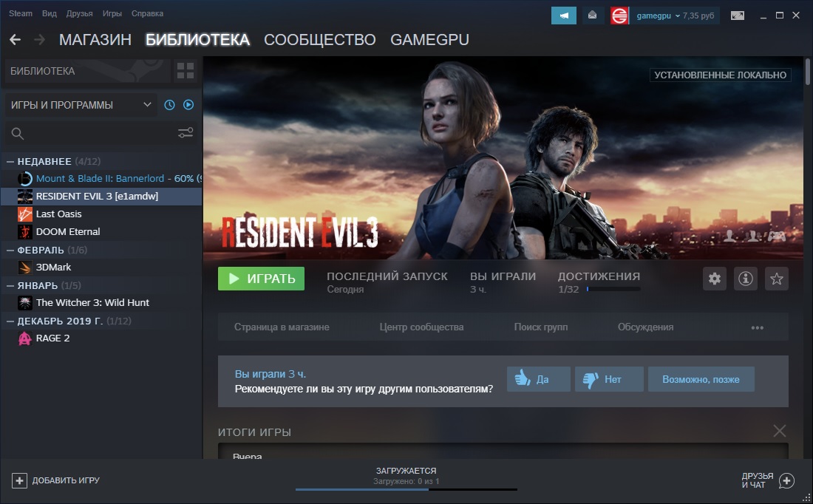
Task: Select the 3DMark icon in library
Action: tap(25, 267)
